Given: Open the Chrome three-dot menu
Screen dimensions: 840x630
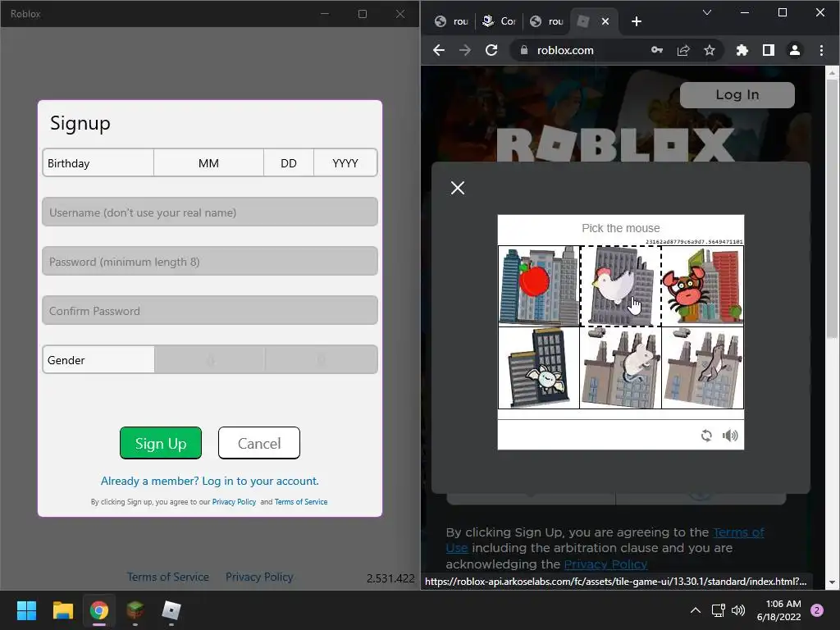Looking at the screenshot, I should (821, 50).
